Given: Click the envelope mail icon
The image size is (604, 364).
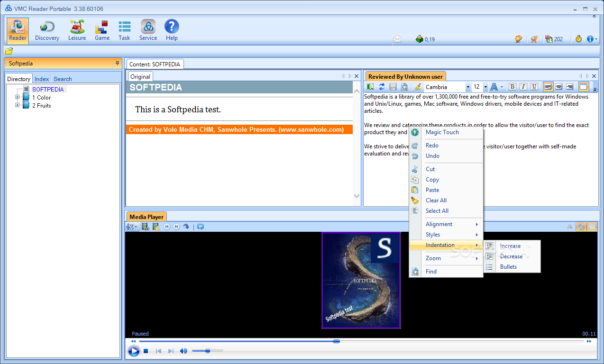Looking at the screenshot, I should point(397,39).
